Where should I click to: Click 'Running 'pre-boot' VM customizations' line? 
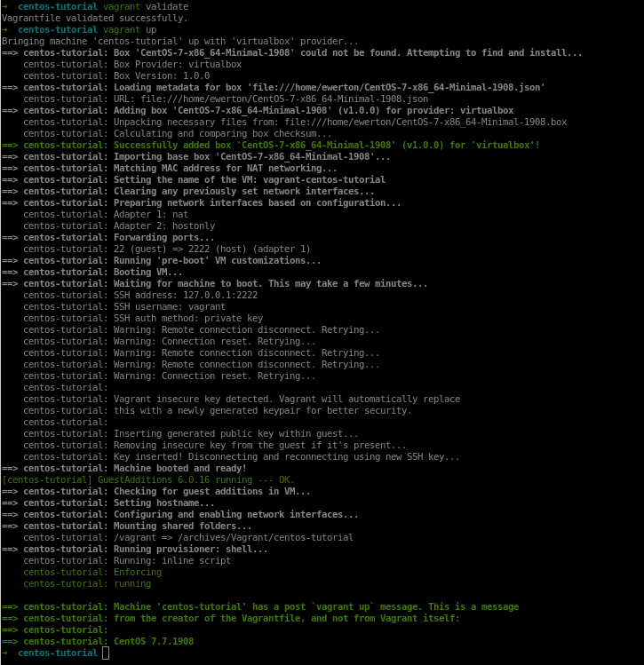(x=161, y=260)
